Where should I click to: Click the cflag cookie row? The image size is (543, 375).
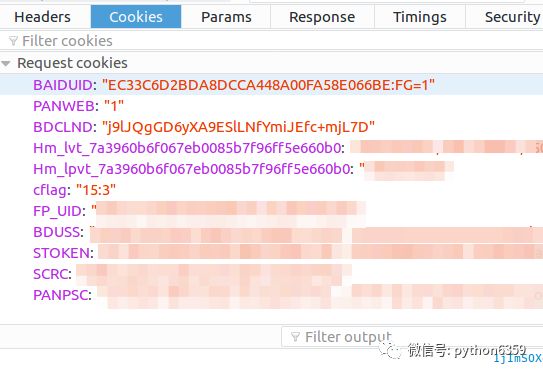coord(272,190)
